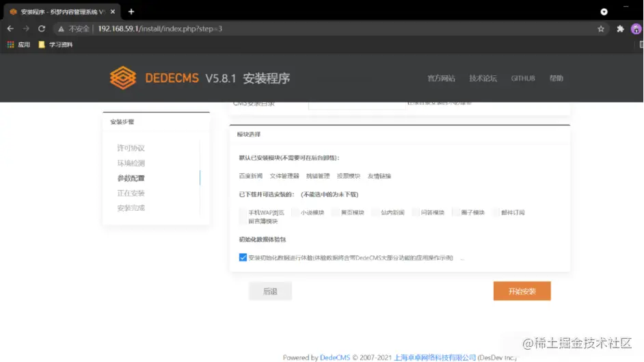Close the 安装程序 browser tab

coord(113,12)
